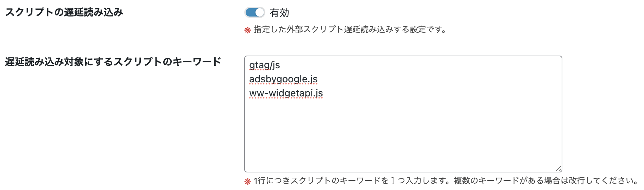Click the 有効 label beside the toggle

[x=279, y=13]
